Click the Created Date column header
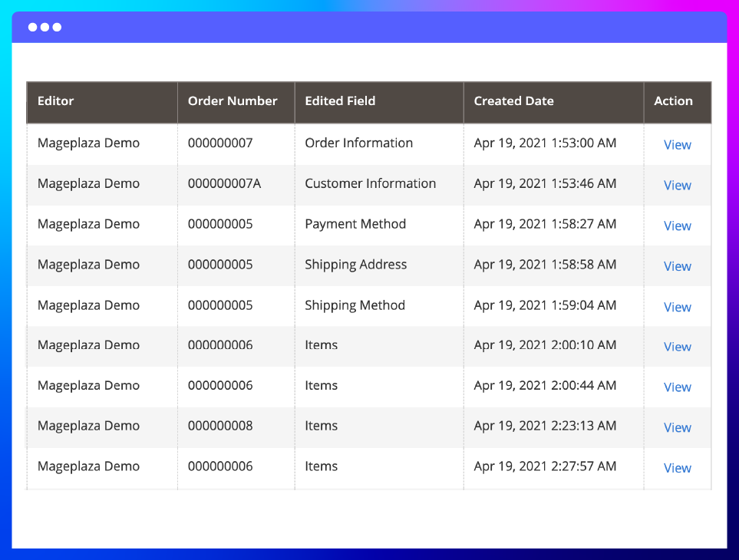The image size is (739, 560). 513,101
